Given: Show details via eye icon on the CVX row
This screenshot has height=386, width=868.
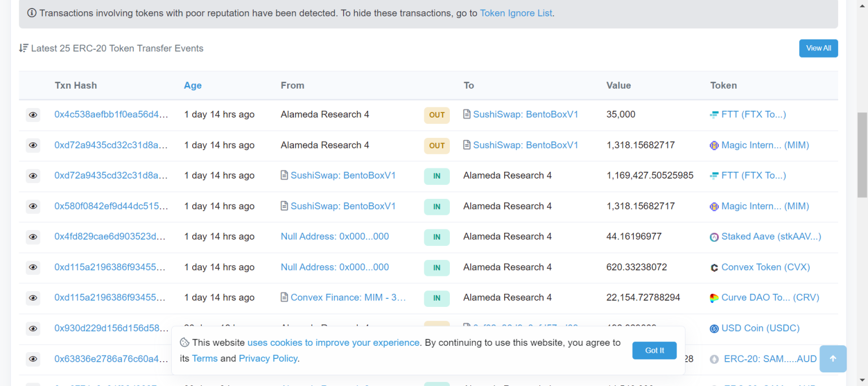Looking at the screenshot, I should coord(33,267).
